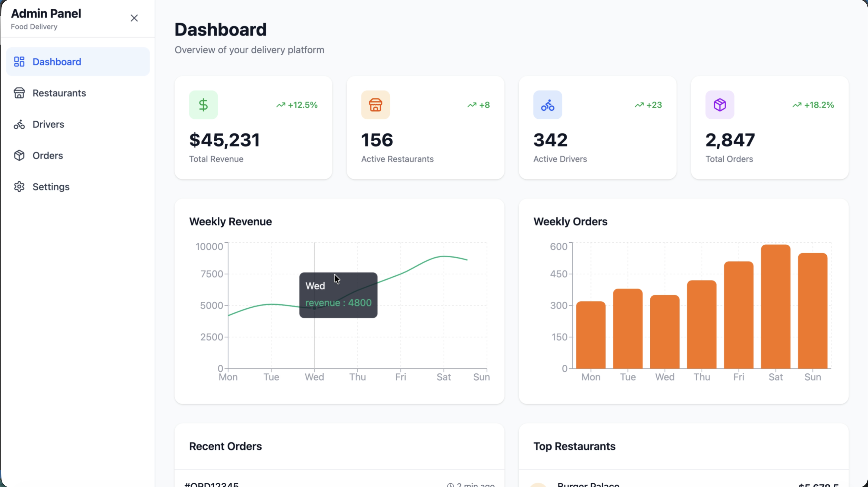Click the trend arrow beside +18.2%
The height and width of the screenshot is (487, 868).
tap(797, 105)
